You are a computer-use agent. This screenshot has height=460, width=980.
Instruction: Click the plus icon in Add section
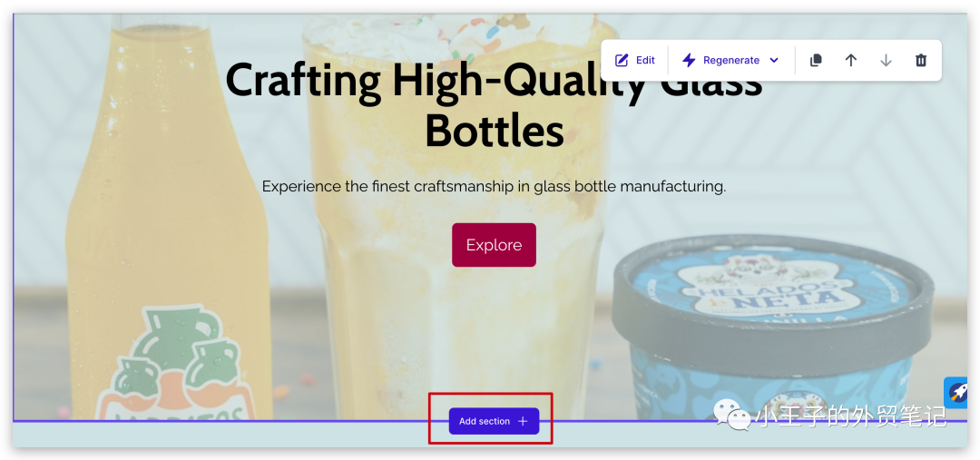[x=524, y=421]
